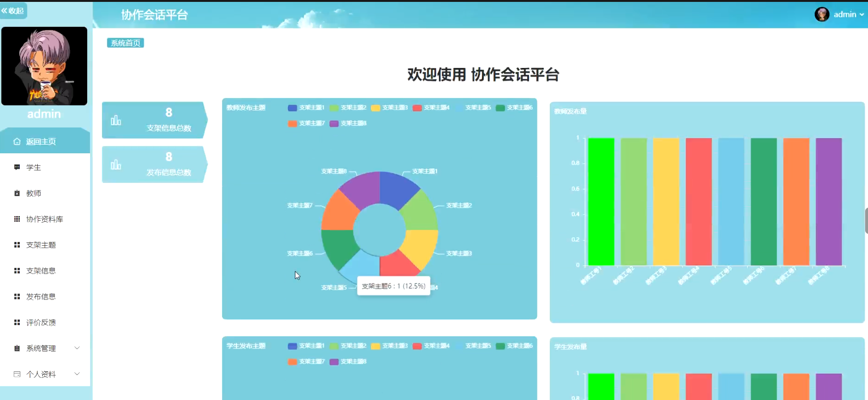Toggle 支架主题4 legend in 教师发布主题 chart
This screenshot has height=400, width=868.
(x=431, y=108)
